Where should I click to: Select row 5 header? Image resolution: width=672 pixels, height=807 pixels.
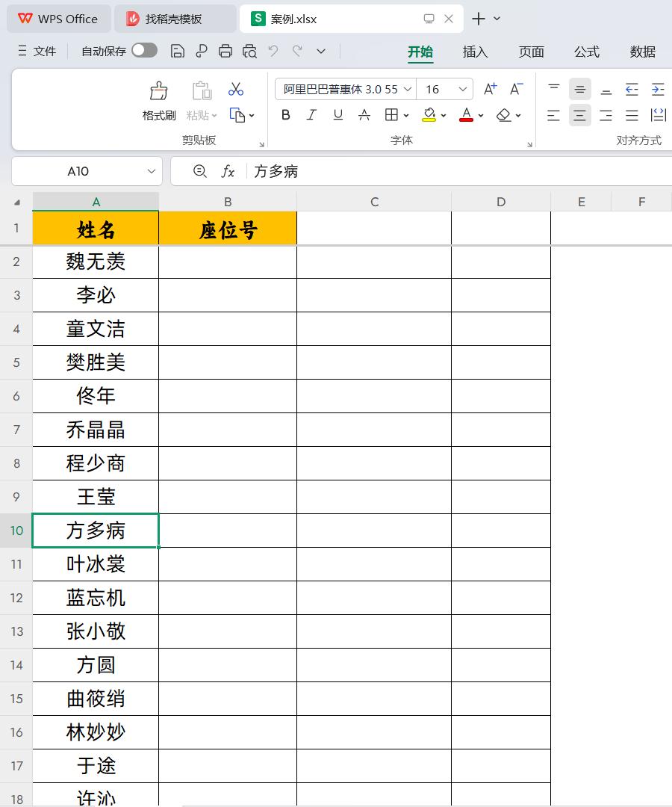16,362
